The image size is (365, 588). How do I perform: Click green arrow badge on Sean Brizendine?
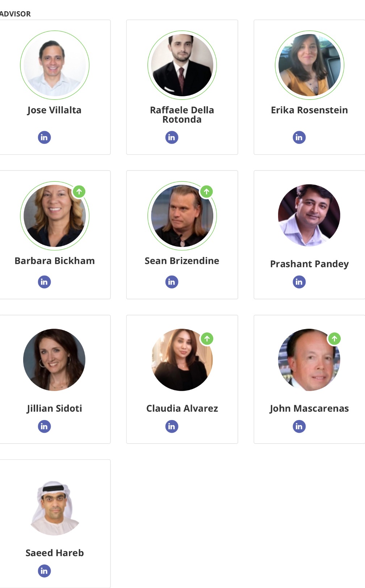coord(206,191)
